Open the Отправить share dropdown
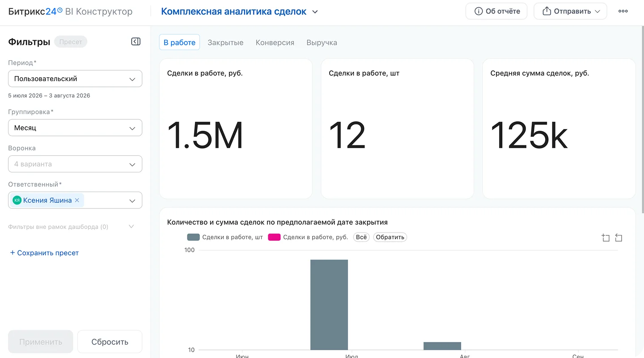 [570, 11]
